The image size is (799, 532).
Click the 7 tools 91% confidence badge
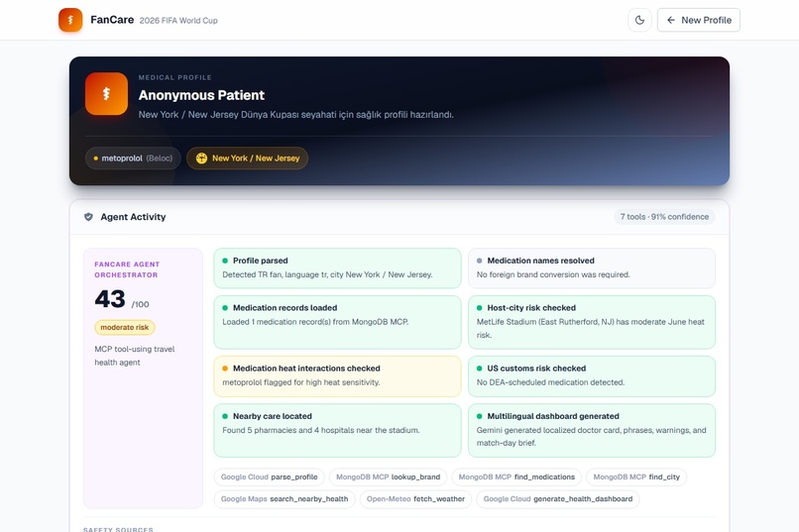664,217
